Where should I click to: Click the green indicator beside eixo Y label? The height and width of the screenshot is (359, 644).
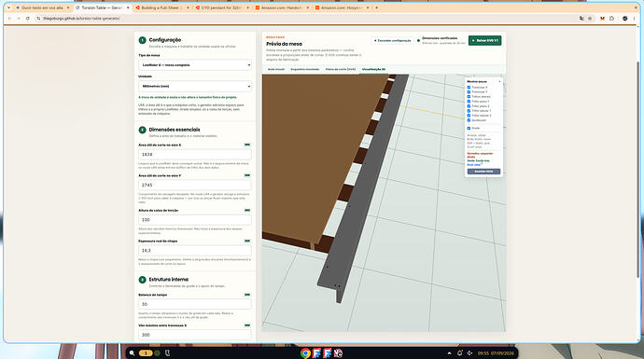247,175
